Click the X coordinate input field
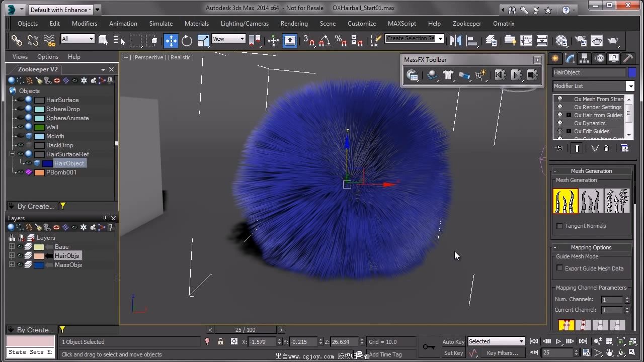Screen dimensions: 644x362 tap(262, 342)
